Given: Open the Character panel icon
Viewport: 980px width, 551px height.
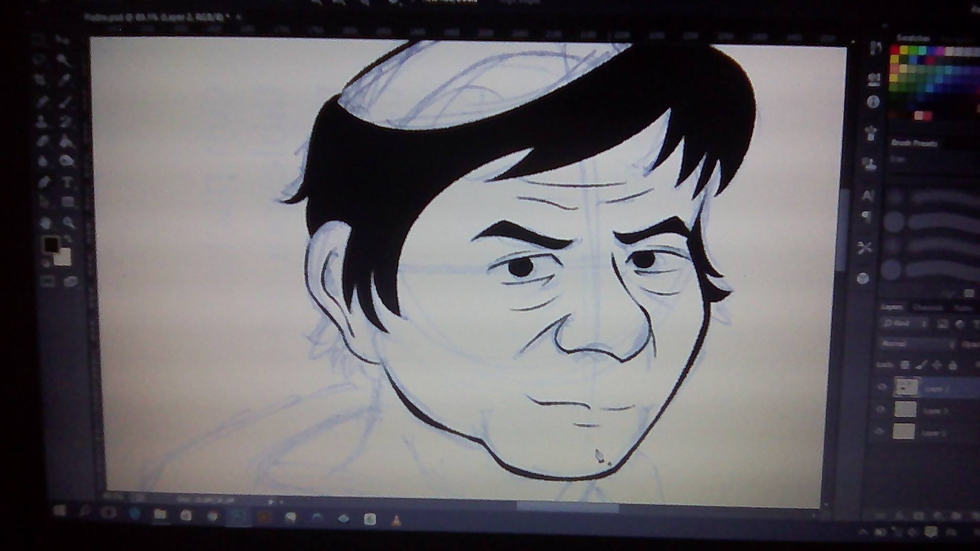Looking at the screenshot, I should (x=868, y=195).
